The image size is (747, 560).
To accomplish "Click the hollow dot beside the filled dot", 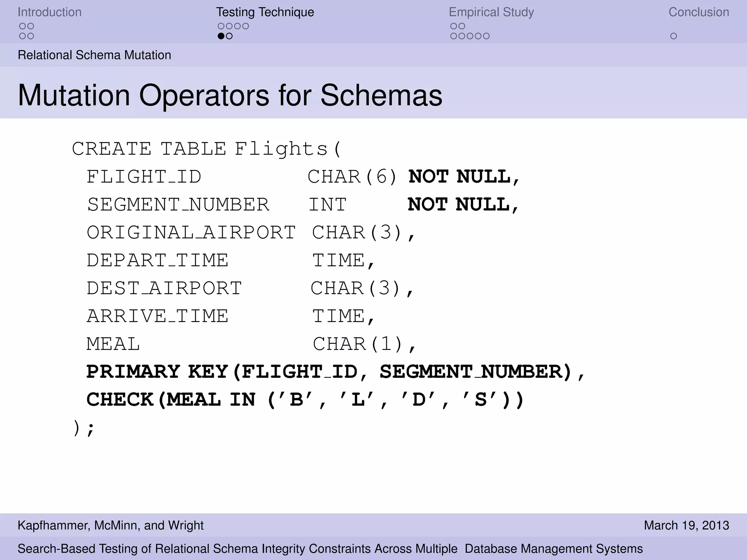I will 229,36.
